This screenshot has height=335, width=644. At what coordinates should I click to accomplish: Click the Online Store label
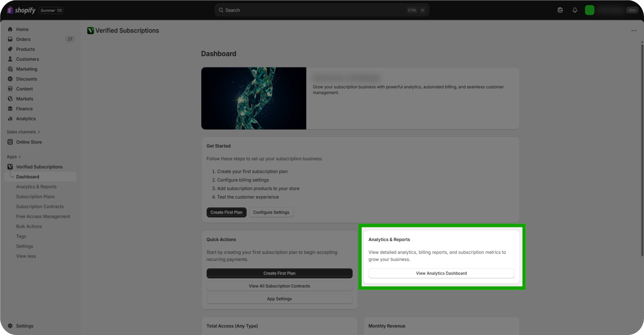pos(29,142)
